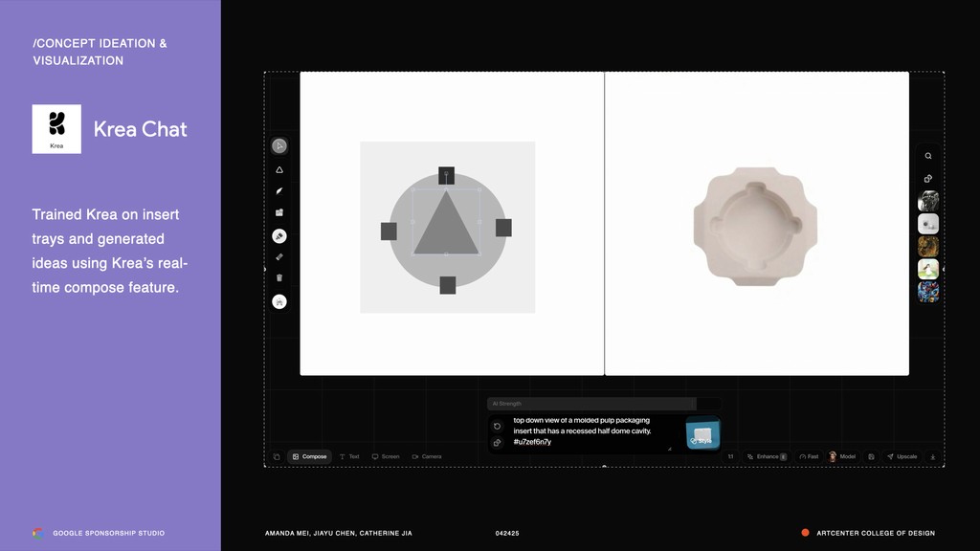Switch to the Camera tab
The height and width of the screenshot is (551, 980).
(x=427, y=456)
